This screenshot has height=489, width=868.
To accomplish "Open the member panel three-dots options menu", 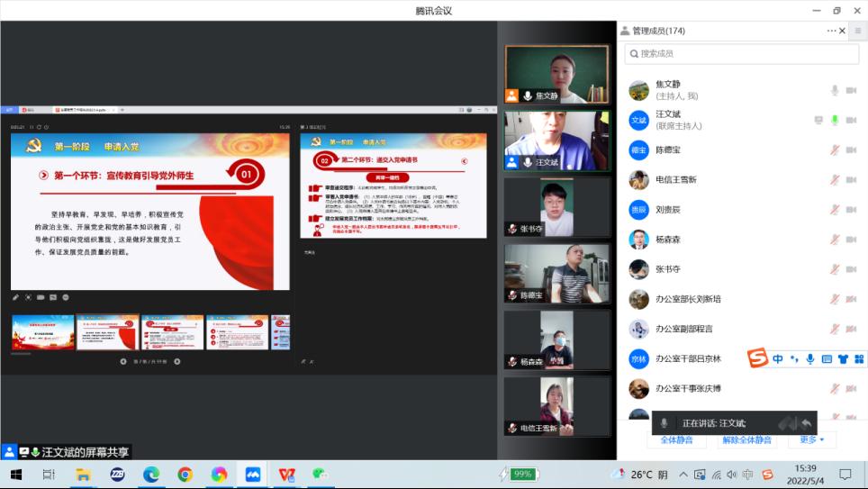I will (x=831, y=31).
